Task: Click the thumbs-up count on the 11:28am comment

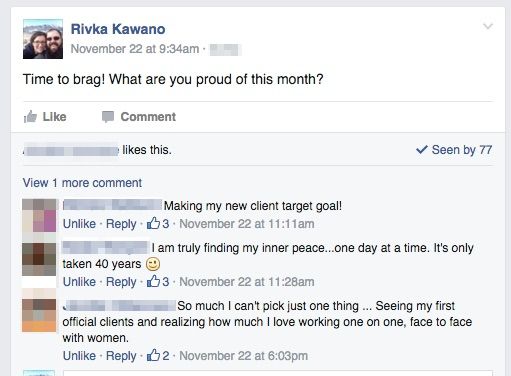Action: pyautogui.click(x=158, y=281)
